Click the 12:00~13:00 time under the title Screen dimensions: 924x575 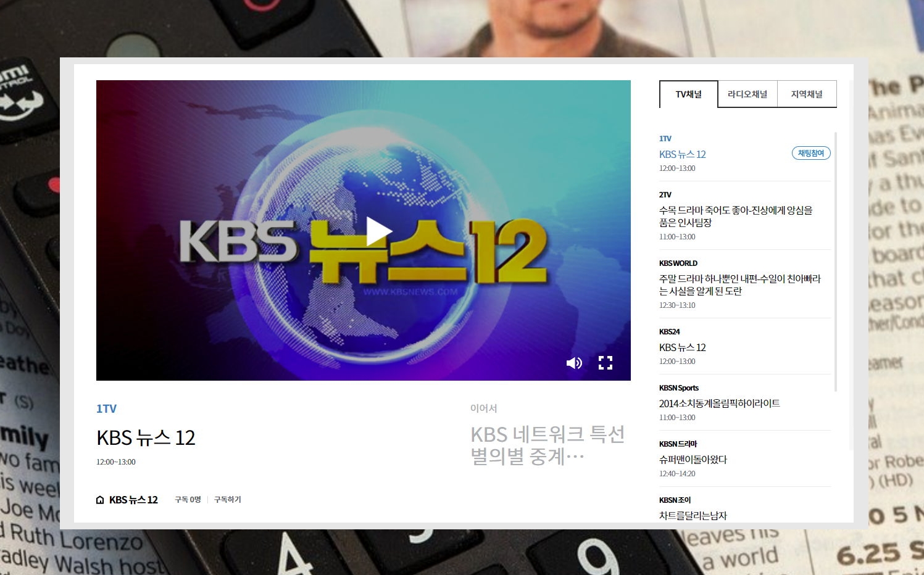115,462
